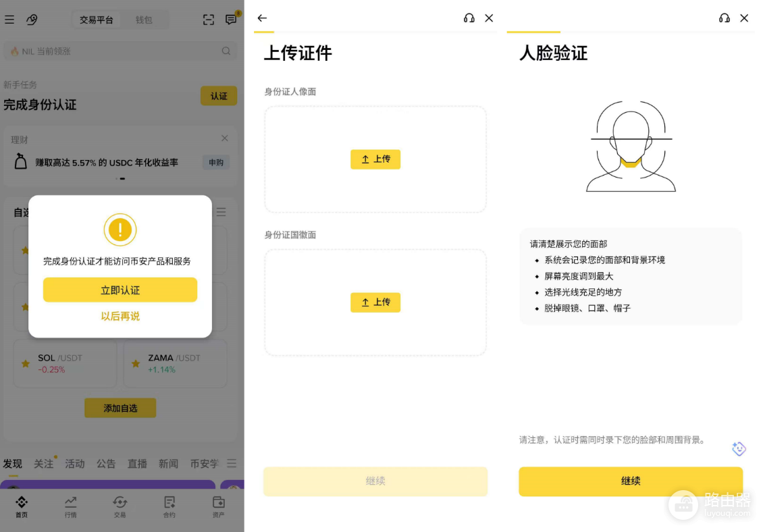This screenshot has width=763, height=532.
Task: Upload the 身份证国徽面 photo
Action: 375,302
